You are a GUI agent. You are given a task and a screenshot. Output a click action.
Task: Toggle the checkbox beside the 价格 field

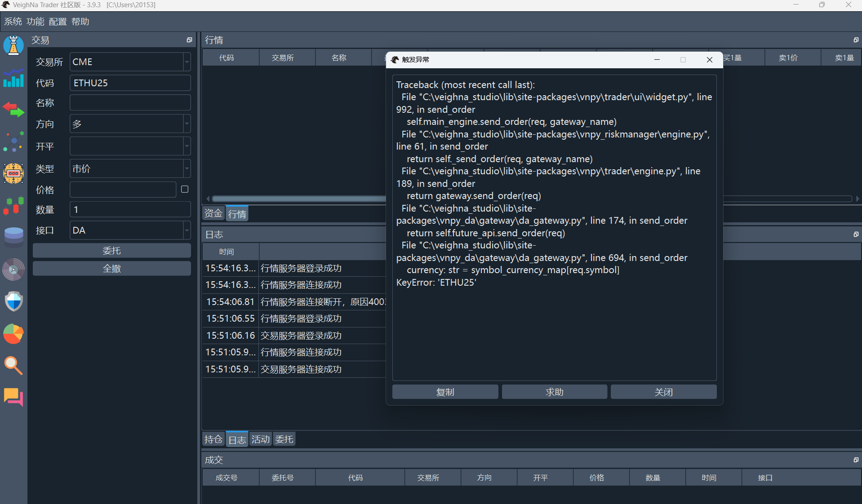[185, 190]
